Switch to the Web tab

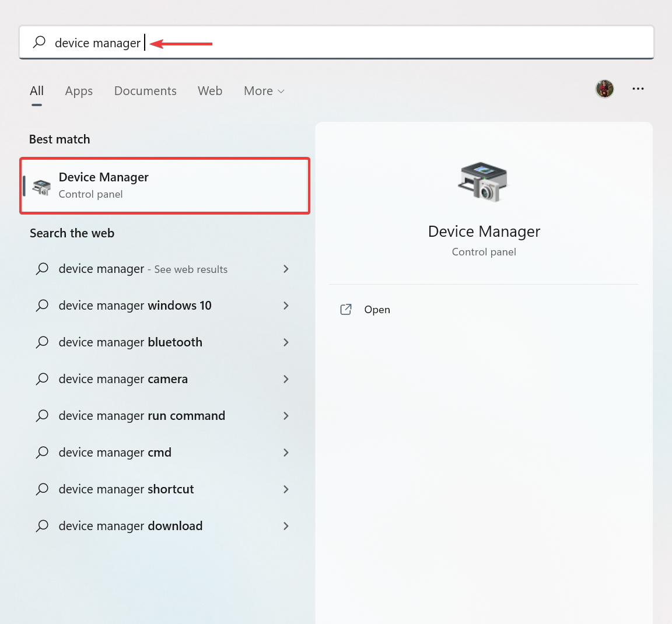click(x=210, y=91)
